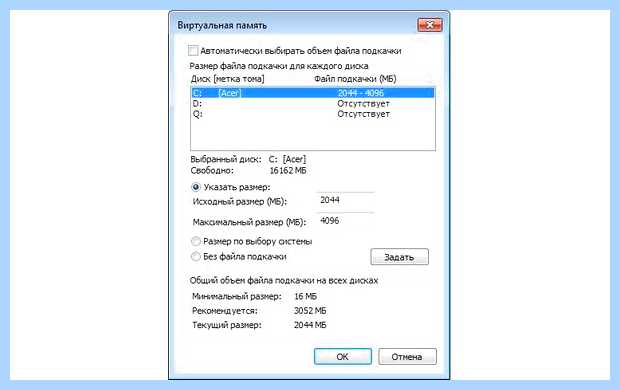
Task: Select drive Q: in the list
Action: (313, 114)
